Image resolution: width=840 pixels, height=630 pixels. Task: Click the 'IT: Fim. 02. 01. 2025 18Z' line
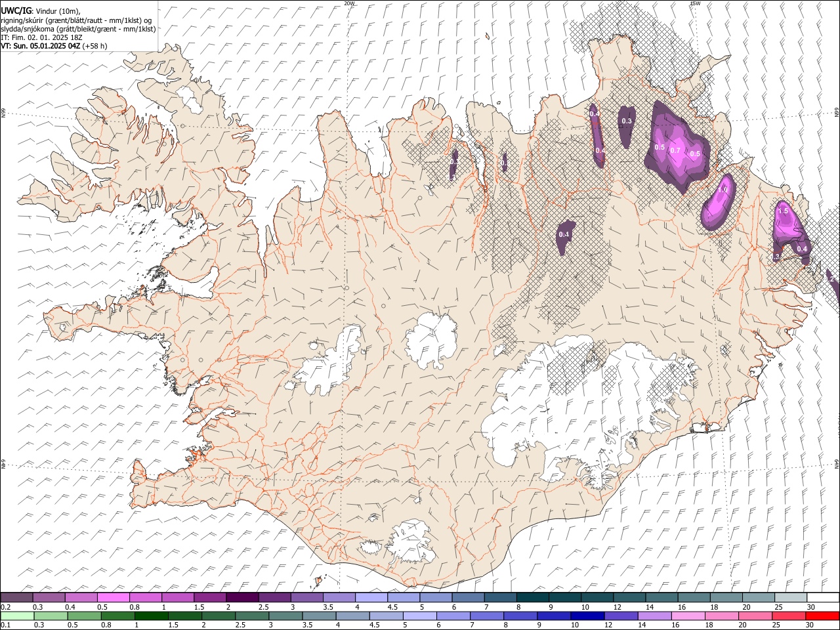[x=41, y=37]
